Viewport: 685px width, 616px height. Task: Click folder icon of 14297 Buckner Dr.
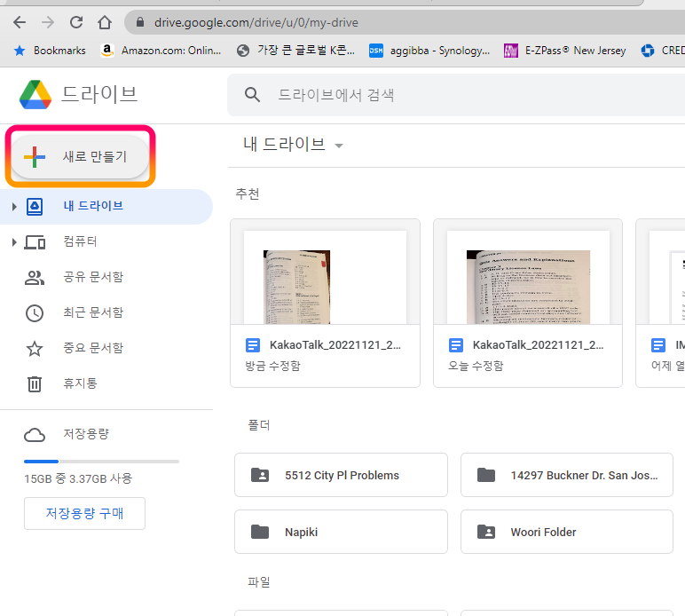(486, 475)
